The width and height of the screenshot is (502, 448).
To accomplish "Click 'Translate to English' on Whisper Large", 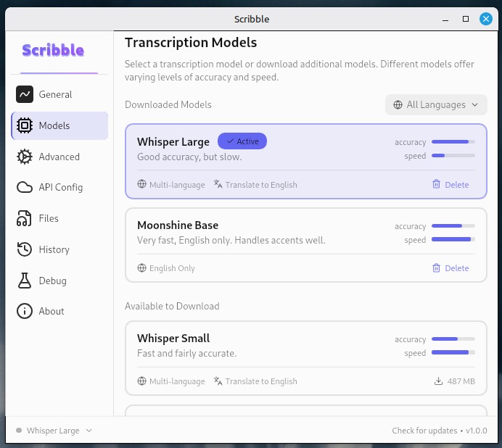I will (x=261, y=185).
